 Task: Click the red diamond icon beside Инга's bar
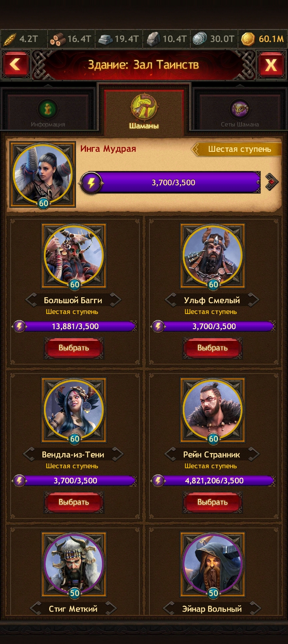(x=272, y=182)
